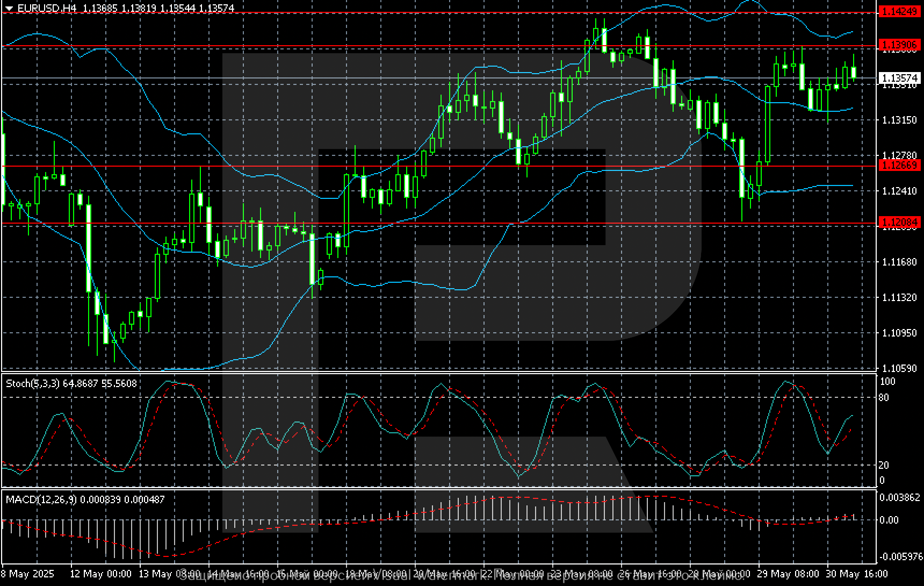
Task: Click the OHLC quote 1.13685 1.13819 1.13544 1.13574
Action: tap(158, 9)
